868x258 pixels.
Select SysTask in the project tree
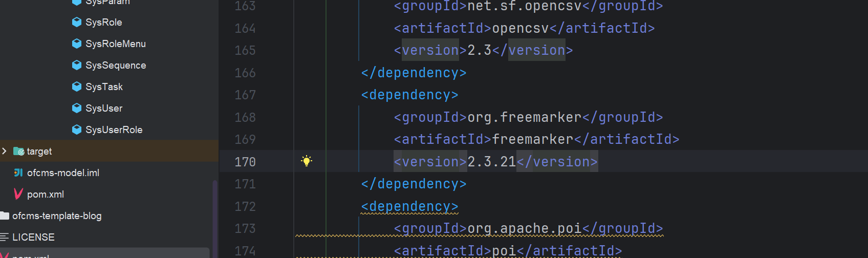(x=104, y=87)
